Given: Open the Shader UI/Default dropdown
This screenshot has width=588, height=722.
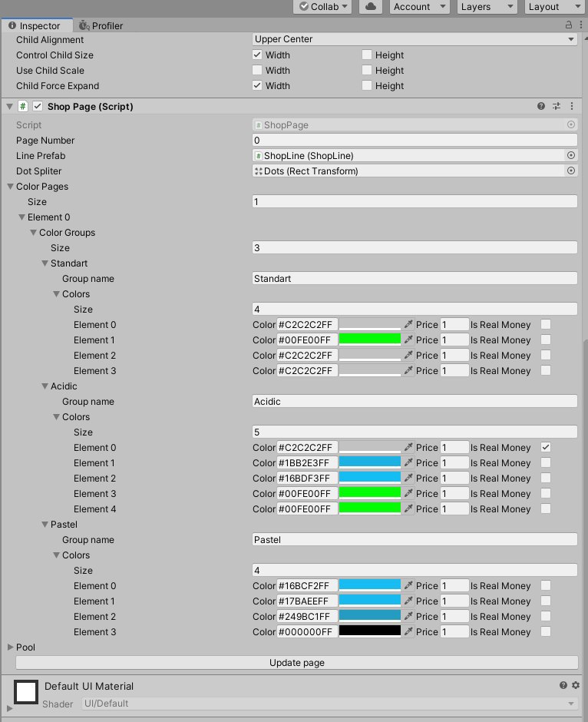Looking at the screenshot, I should tap(329, 703).
